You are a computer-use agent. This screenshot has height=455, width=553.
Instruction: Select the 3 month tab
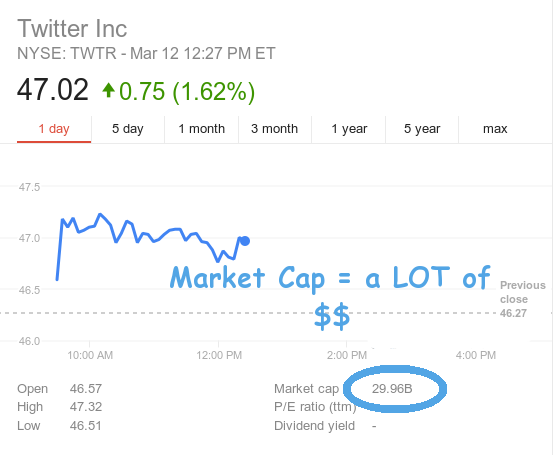click(275, 129)
